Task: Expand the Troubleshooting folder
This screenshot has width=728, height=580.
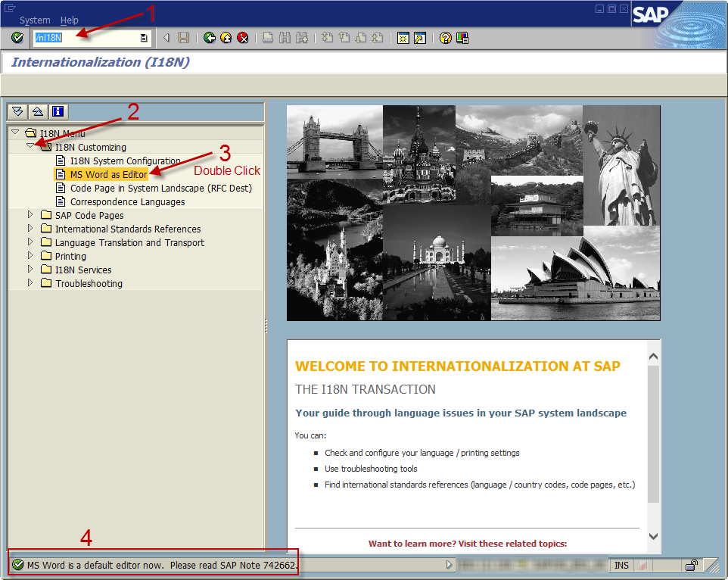Action: (x=30, y=283)
